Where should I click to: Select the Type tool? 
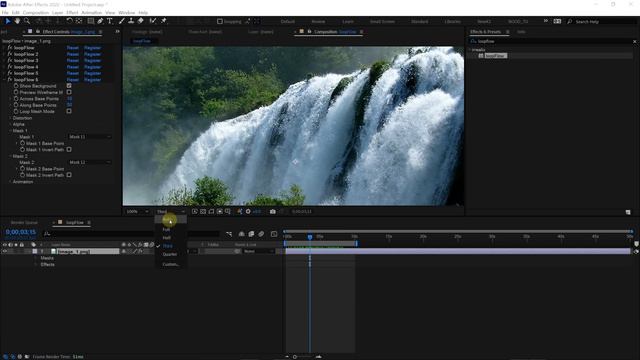pos(109,21)
